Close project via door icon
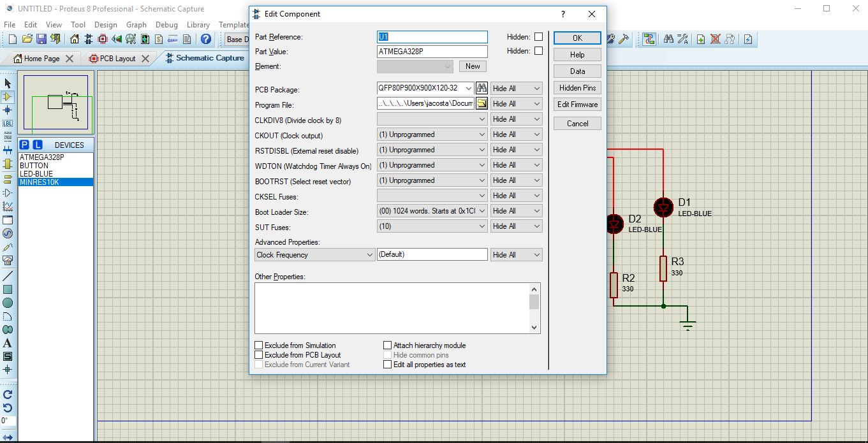This screenshot has width=868, height=443. (55, 39)
